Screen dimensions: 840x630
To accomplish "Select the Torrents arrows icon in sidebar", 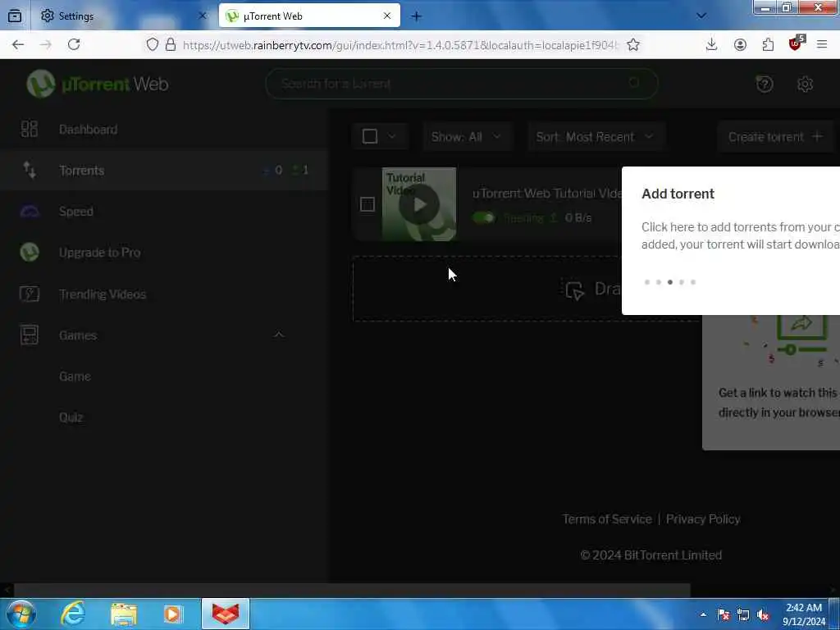I will pos(29,170).
